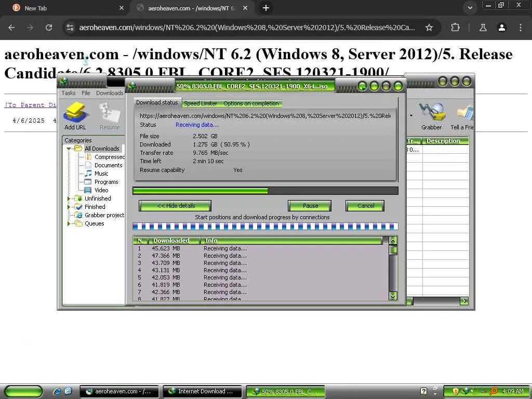Open the Options on completion tab
The width and height of the screenshot is (532, 399).
(251, 103)
